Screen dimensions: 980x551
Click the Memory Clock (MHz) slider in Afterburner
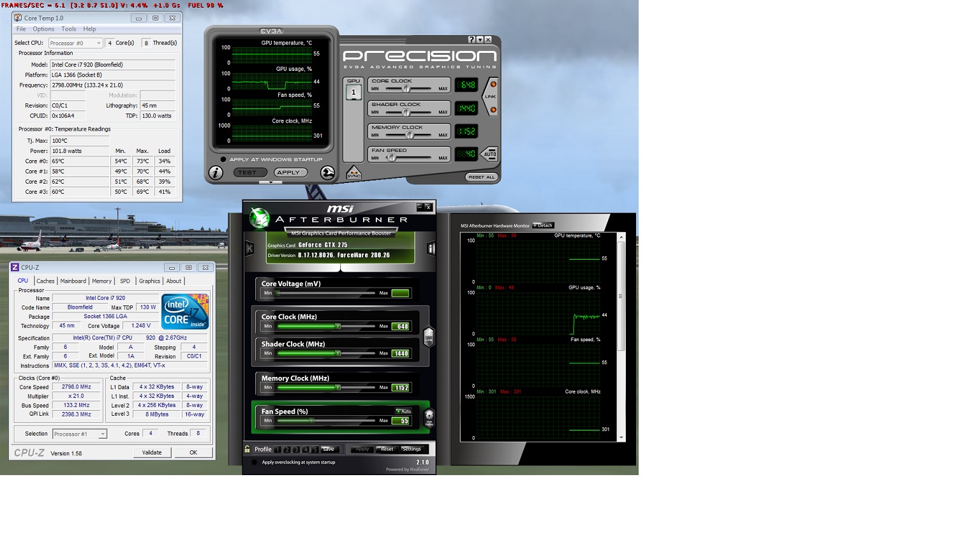tap(325, 388)
